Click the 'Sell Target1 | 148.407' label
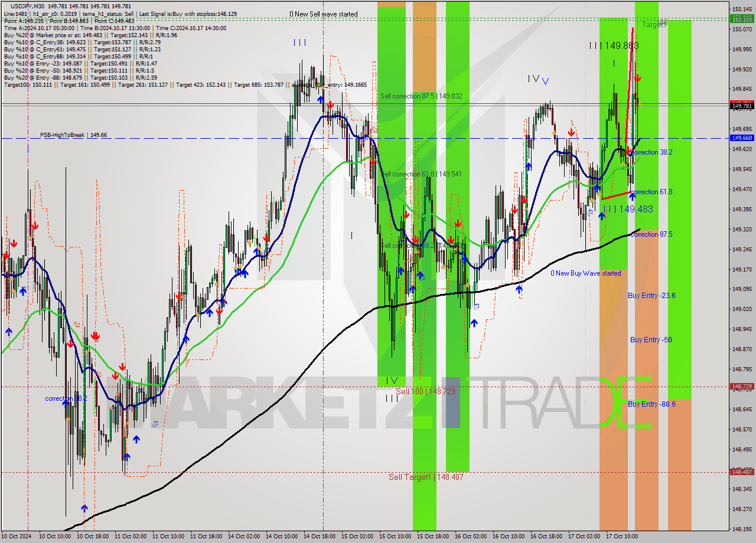 coord(426,477)
